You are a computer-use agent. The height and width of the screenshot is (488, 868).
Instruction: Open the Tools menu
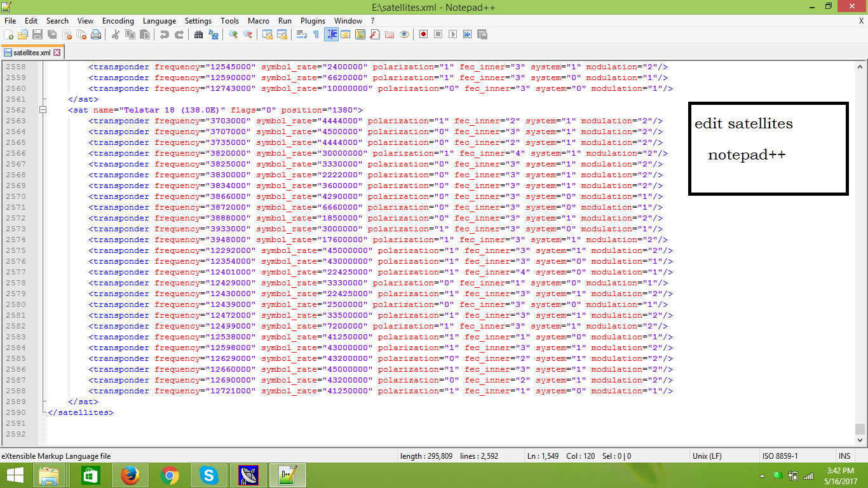(x=230, y=21)
